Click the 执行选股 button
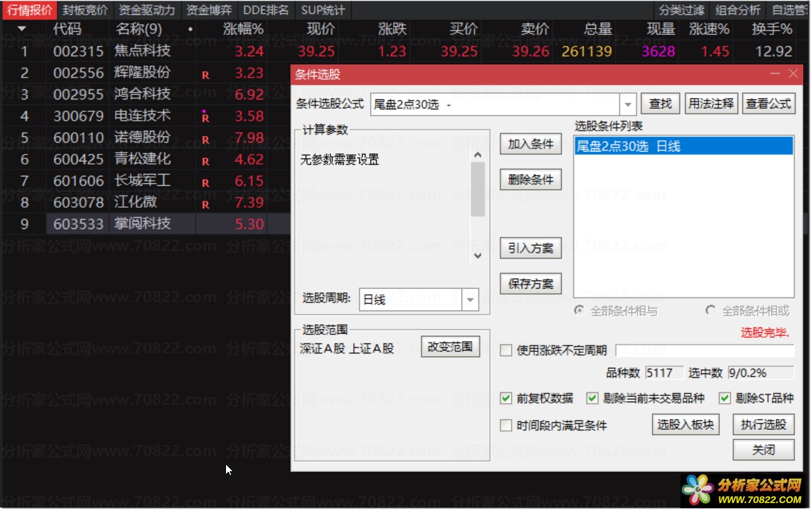The image size is (812, 510). coord(763,425)
